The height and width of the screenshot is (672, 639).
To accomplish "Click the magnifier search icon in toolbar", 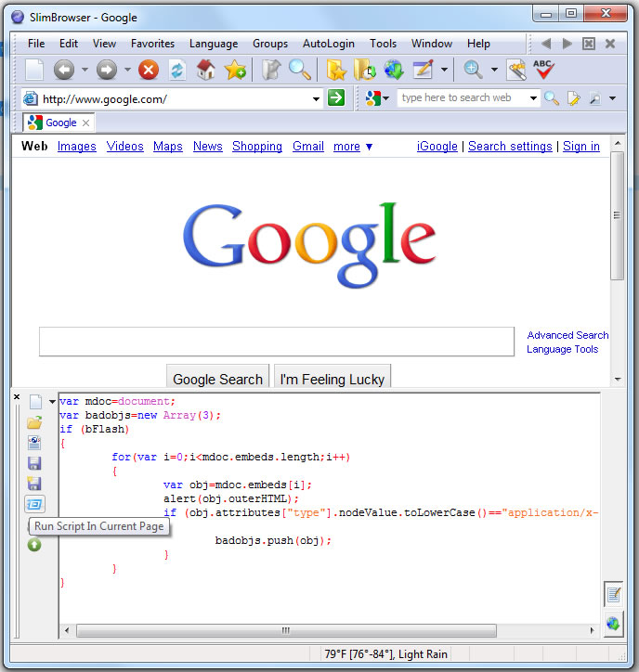I will click(299, 70).
